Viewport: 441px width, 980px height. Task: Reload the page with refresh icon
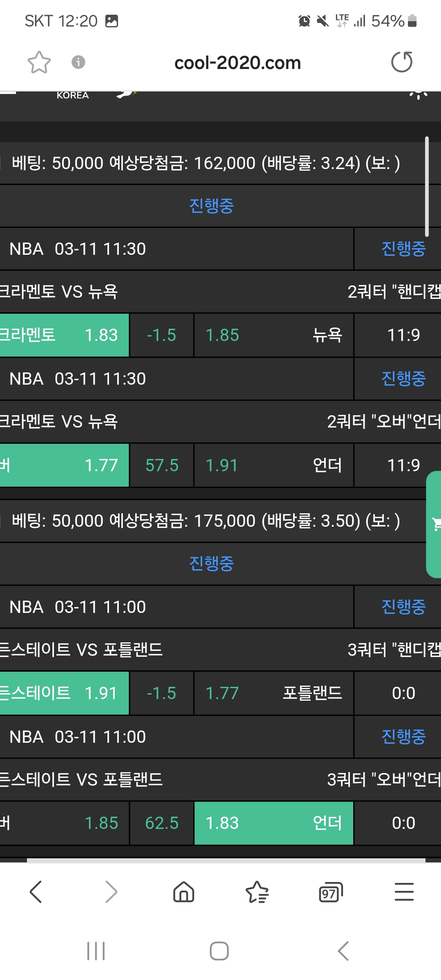click(402, 62)
